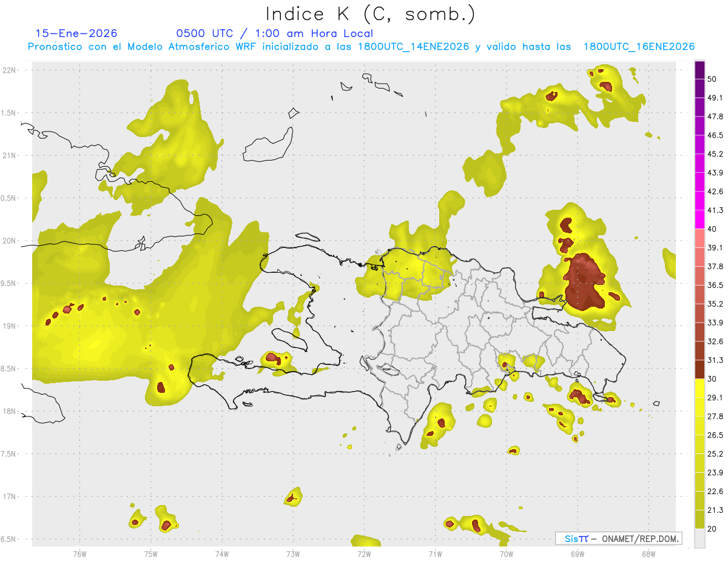Screen dimensions: 728x562
Task: Click the '31.3' colorbar value
Action: point(715,360)
